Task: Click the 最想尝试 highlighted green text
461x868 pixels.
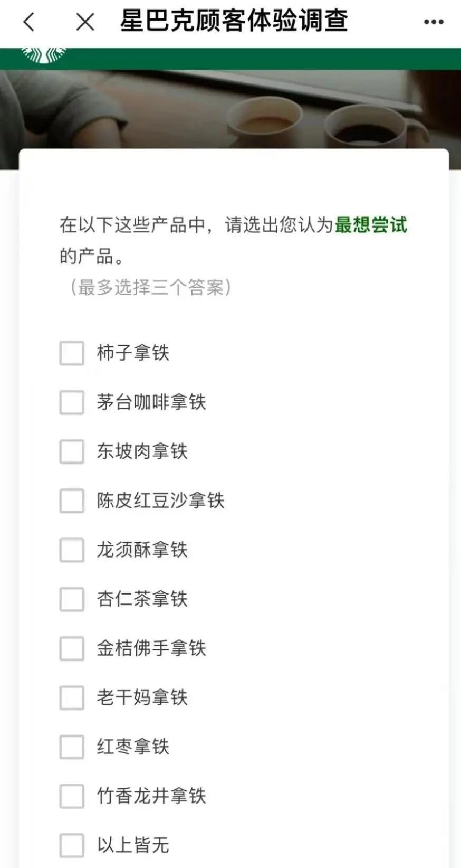Action: [x=371, y=225]
